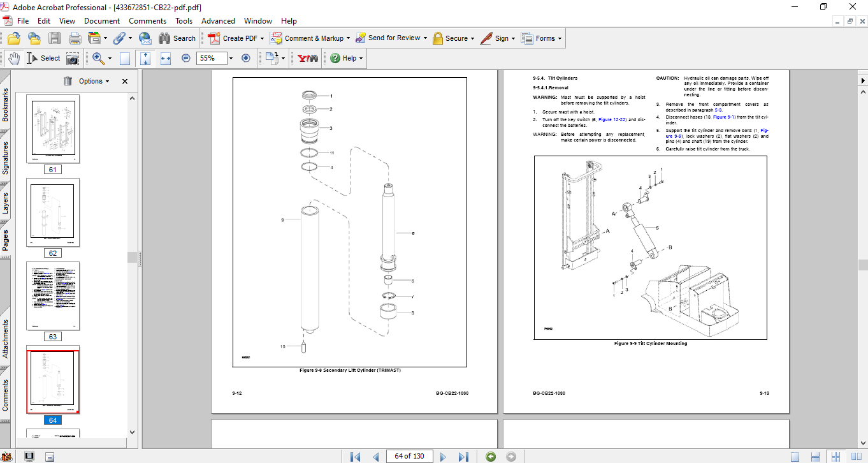Click the zoom out minus button
The height and width of the screenshot is (463, 868).
pos(186,58)
